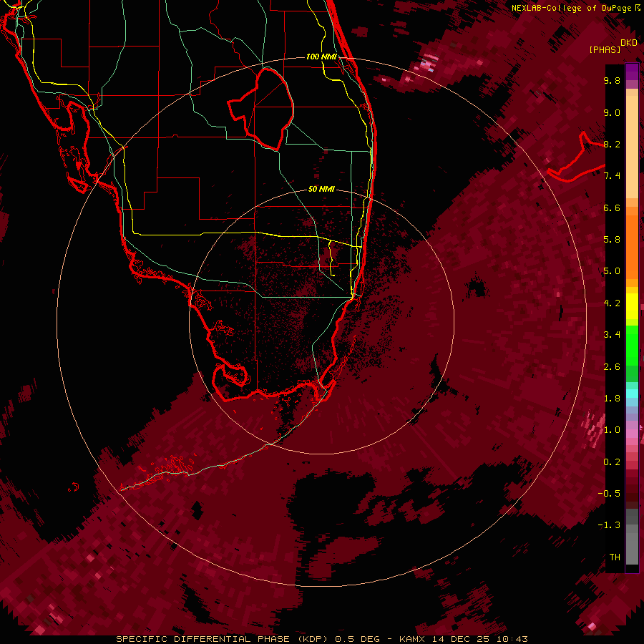Click the 7.4 scale value

click(x=612, y=176)
